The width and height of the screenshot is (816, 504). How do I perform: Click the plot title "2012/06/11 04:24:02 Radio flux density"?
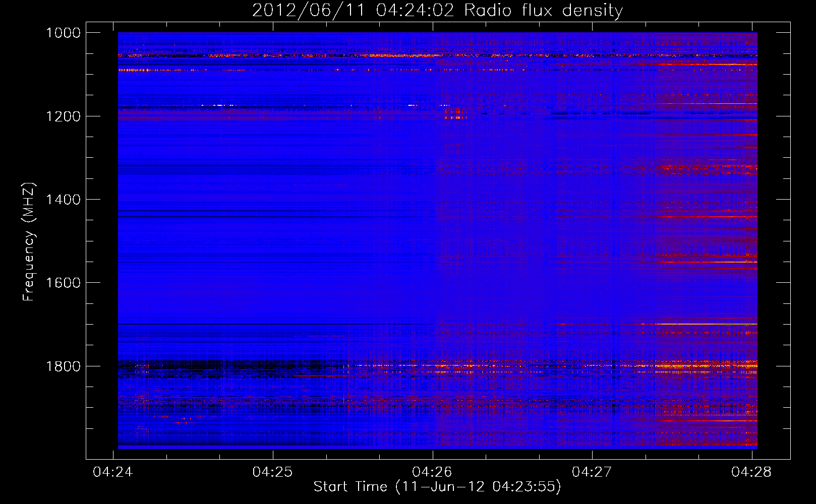click(437, 11)
